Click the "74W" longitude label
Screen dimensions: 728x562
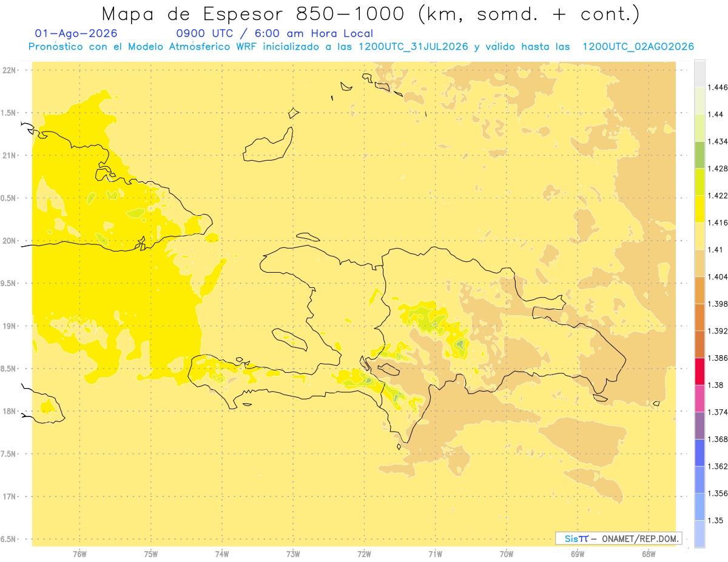point(221,554)
